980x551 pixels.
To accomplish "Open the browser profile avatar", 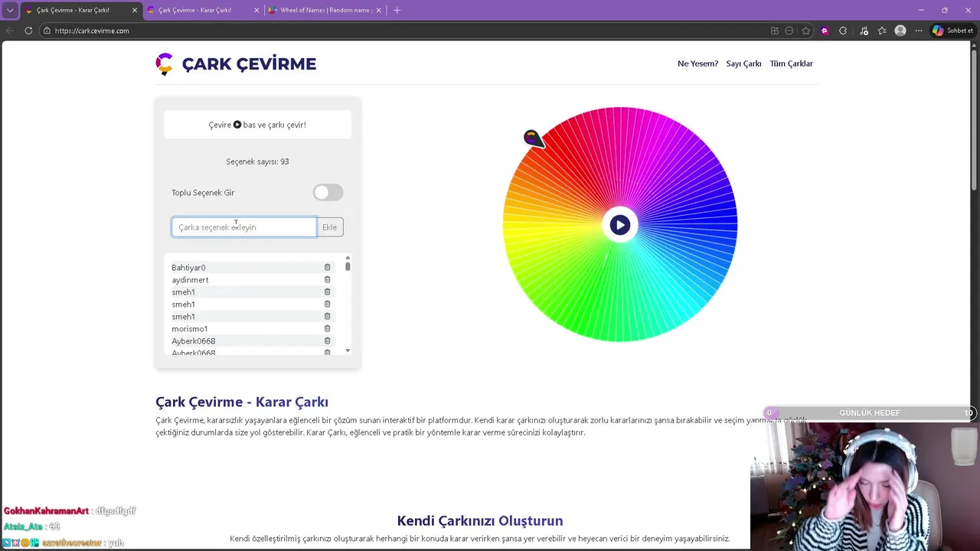I will click(x=900, y=31).
